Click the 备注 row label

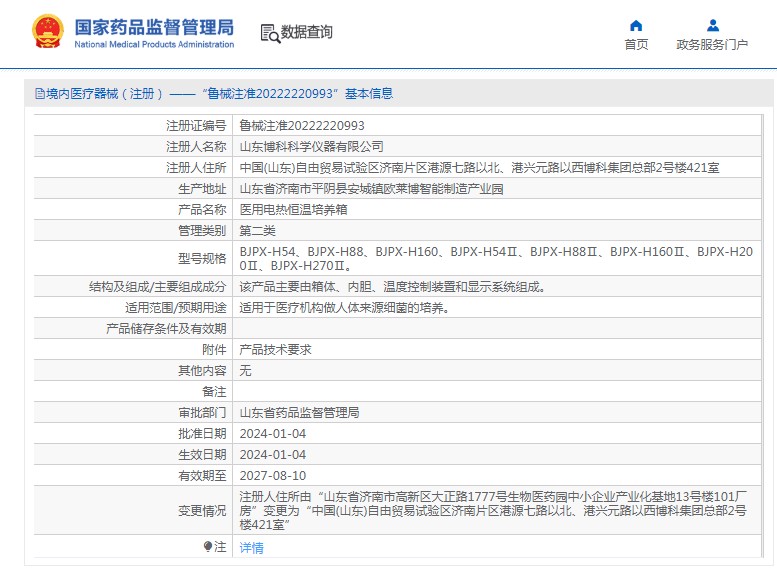[214, 392]
